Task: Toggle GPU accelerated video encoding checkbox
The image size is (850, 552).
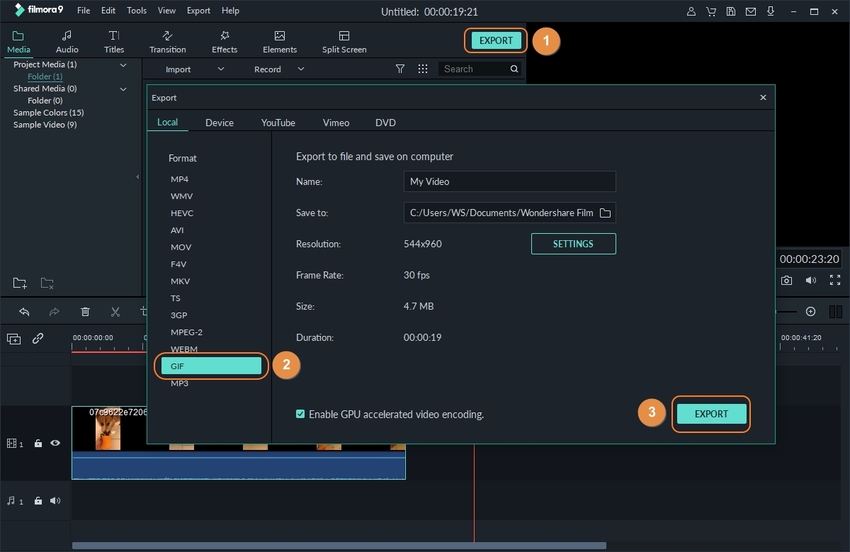Action: [300, 414]
